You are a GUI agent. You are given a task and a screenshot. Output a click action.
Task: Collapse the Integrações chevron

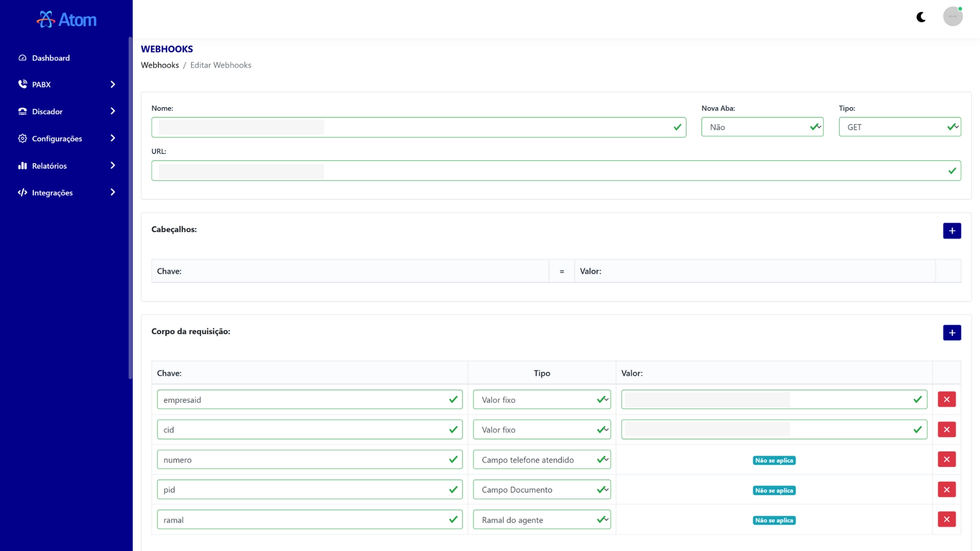tap(112, 192)
